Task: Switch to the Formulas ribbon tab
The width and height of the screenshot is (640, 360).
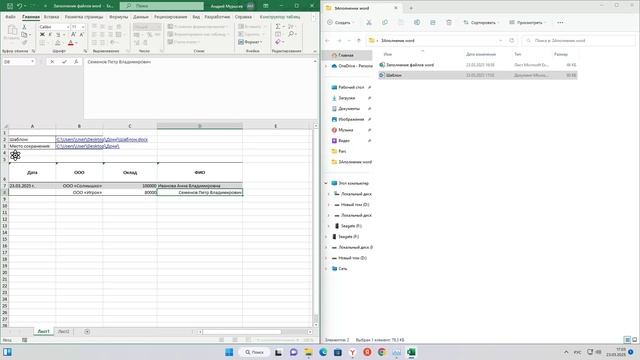Action: tap(118, 17)
